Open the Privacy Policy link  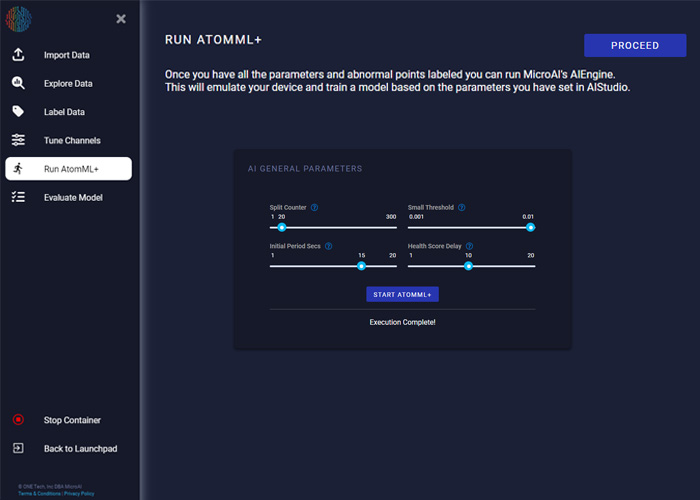79,493
